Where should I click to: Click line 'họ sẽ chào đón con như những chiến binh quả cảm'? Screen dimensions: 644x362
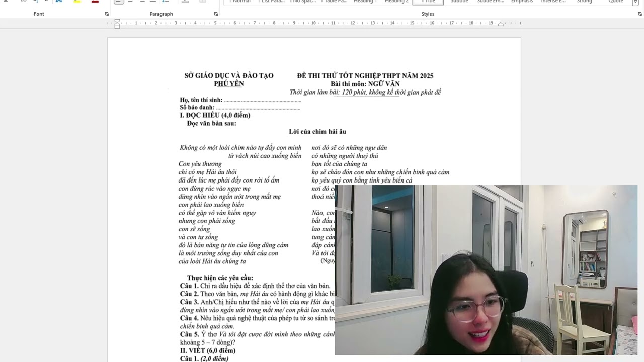pyautogui.click(x=380, y=172)
